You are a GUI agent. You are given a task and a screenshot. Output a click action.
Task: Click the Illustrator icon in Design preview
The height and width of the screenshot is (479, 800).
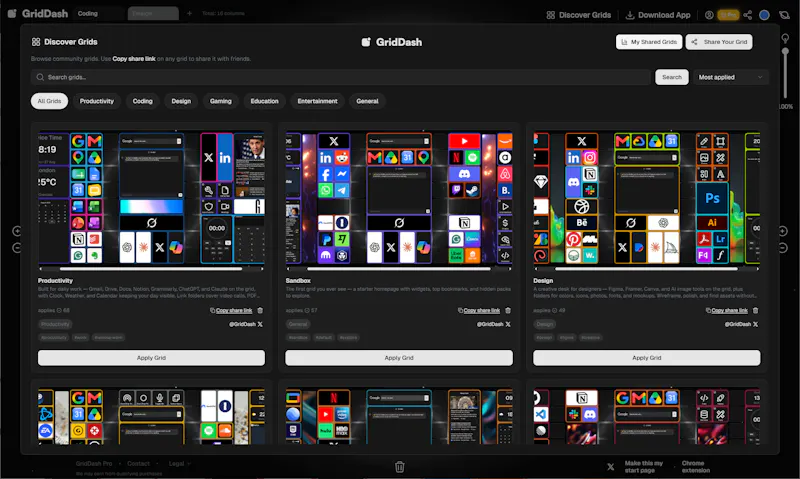[x=712, y=223]
